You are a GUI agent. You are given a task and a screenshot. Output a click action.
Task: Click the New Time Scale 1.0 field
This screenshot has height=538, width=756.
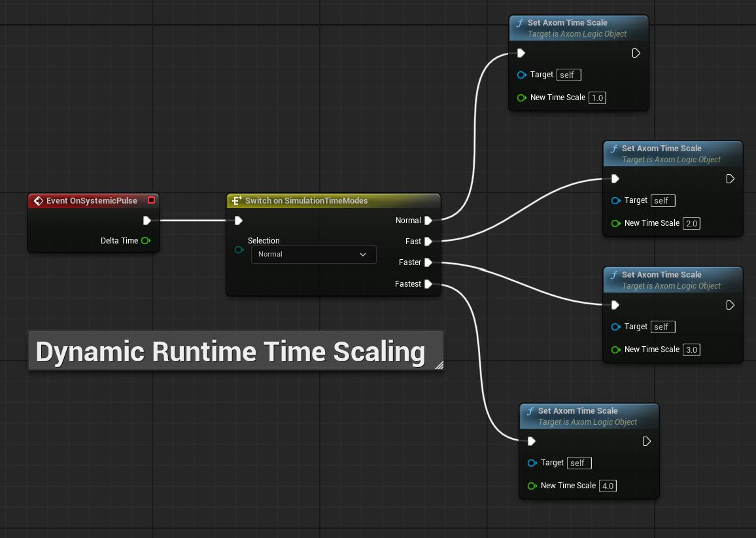597,98
